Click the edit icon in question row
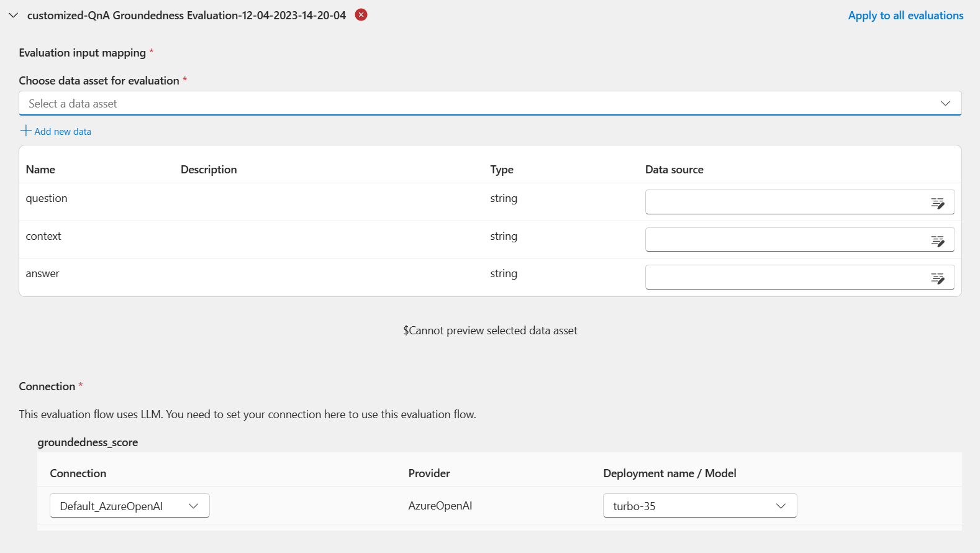The image size is (980, 553). point(938,203)
